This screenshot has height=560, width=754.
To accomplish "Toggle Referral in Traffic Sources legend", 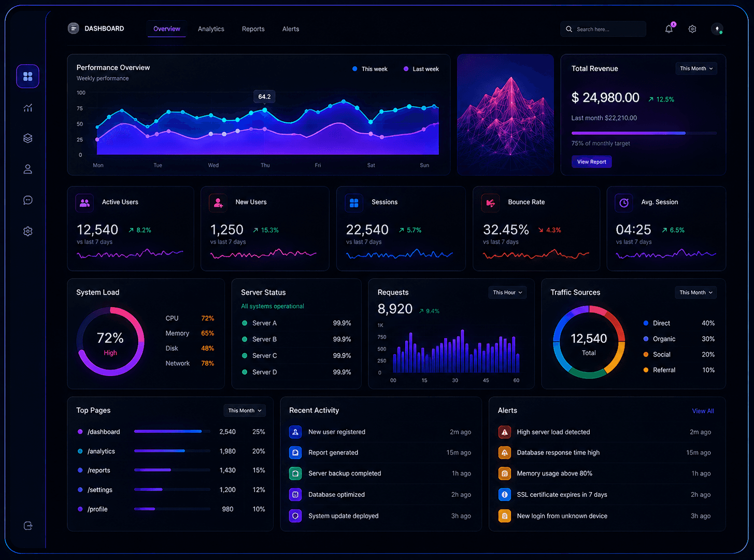I will click(x=659, y=370).
